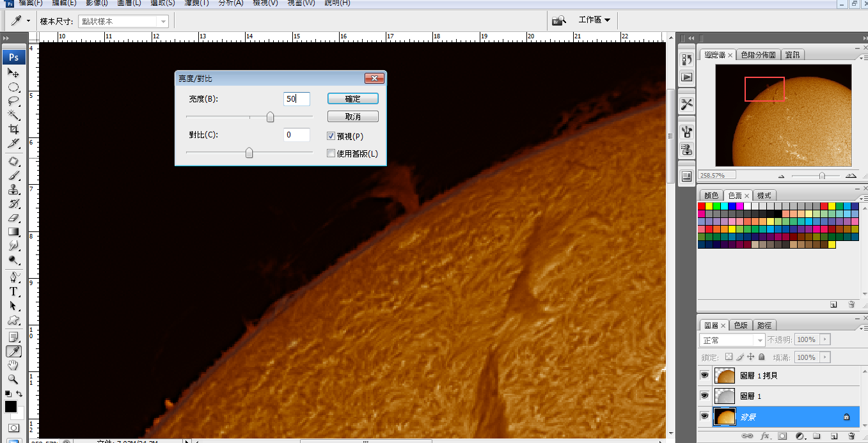Activate the Hand tool
This screenshot has height=443, width=868.
pos(13,366)
